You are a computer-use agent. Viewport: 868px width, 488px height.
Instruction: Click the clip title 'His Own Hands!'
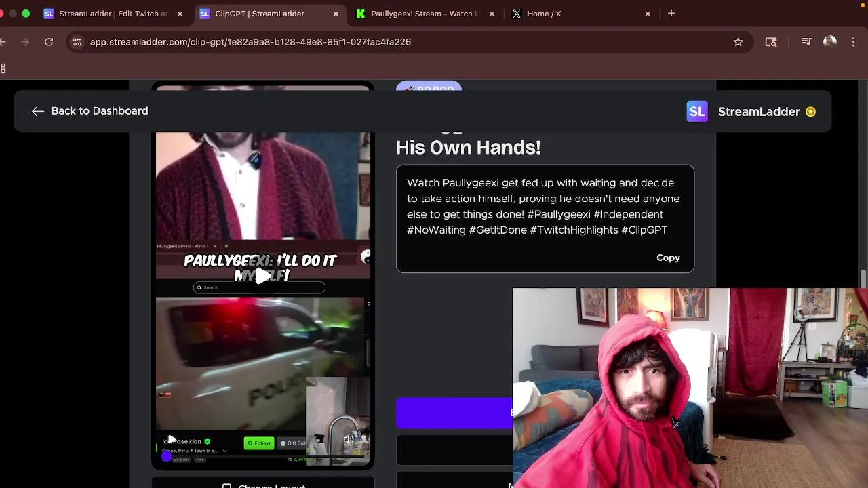tap(469, 147)
